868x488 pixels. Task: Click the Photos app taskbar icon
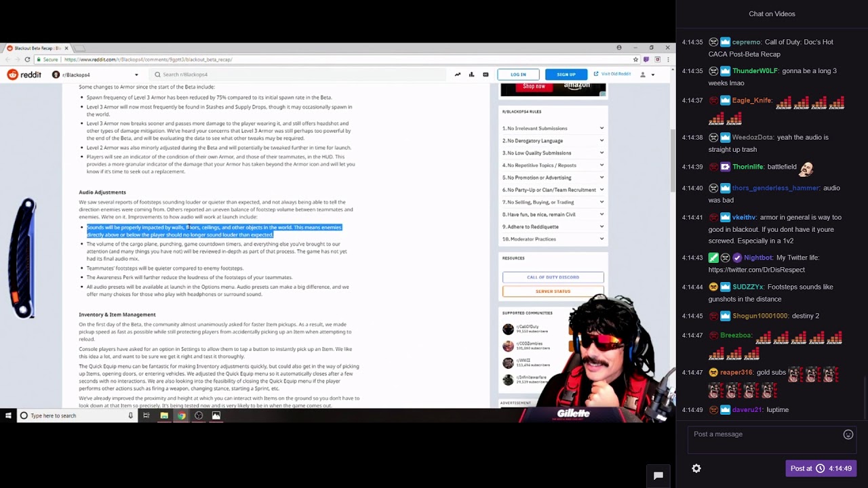tap(216, 415)
